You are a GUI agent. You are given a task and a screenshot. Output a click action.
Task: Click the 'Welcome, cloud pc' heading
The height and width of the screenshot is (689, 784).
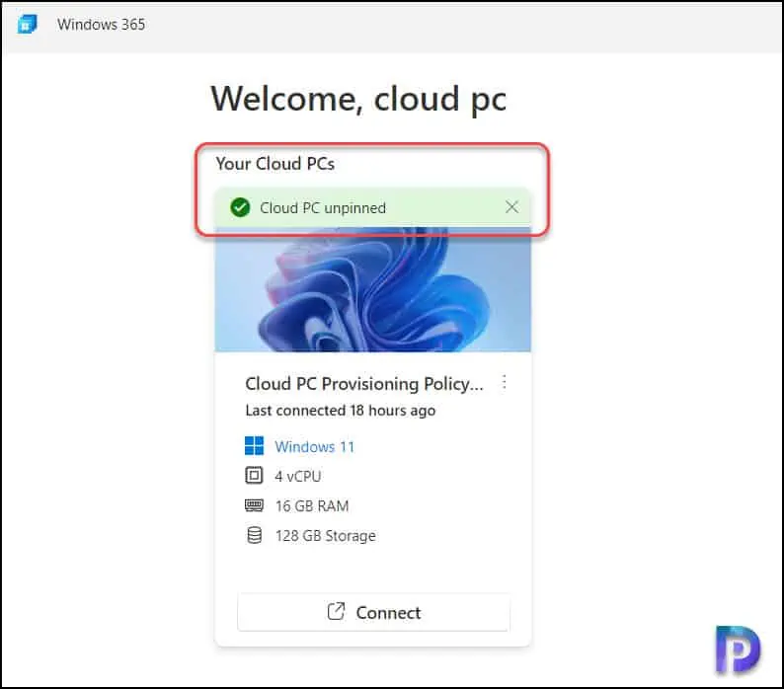click(358, 99)
